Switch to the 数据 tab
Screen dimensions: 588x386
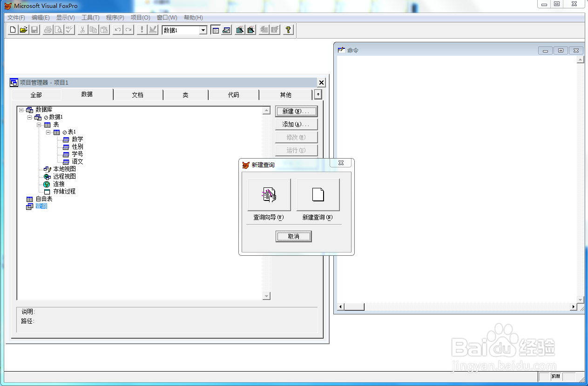[87, 94]
